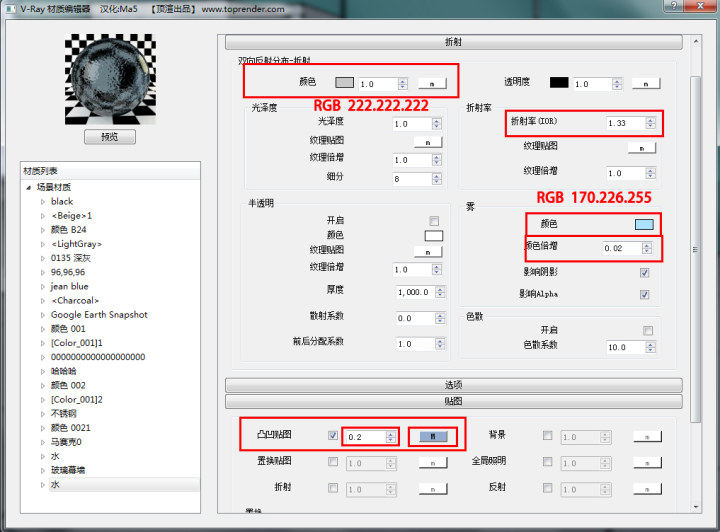Toggle the 影响阴影 checkbox

pos(645,273)
